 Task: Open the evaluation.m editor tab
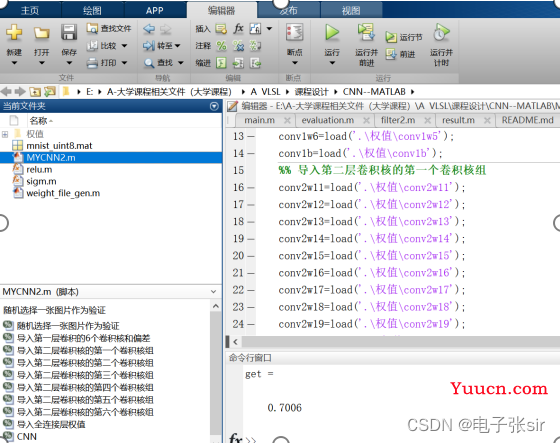point(328,120)
